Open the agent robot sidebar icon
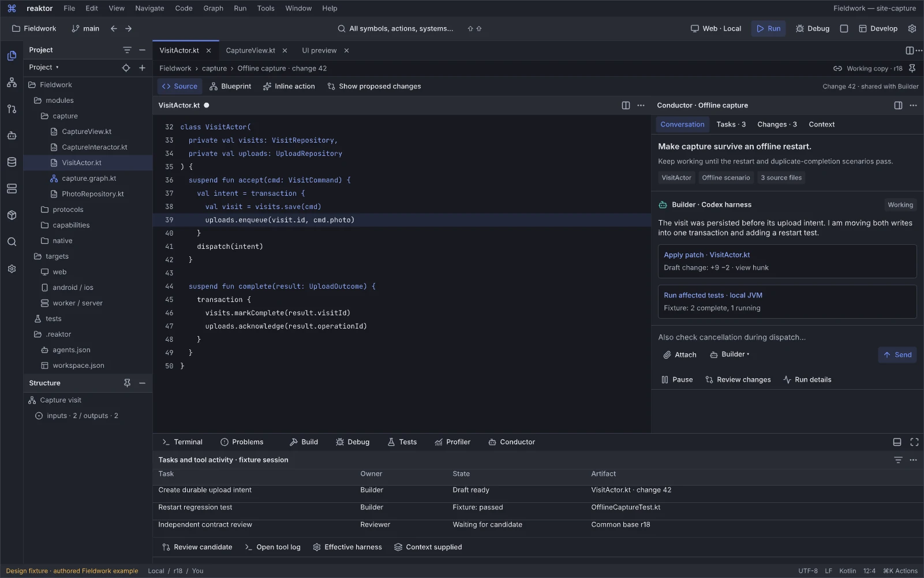Viewport: 924px width, 578px height. point(12,136)
